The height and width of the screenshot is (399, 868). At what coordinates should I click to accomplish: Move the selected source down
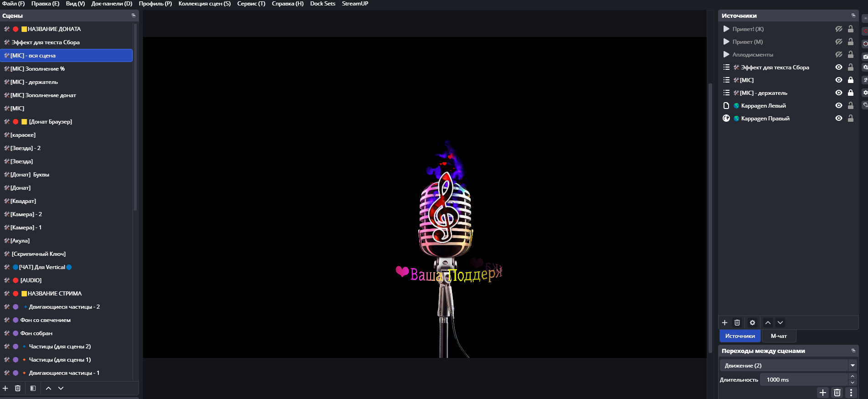[x=780, y=322]
